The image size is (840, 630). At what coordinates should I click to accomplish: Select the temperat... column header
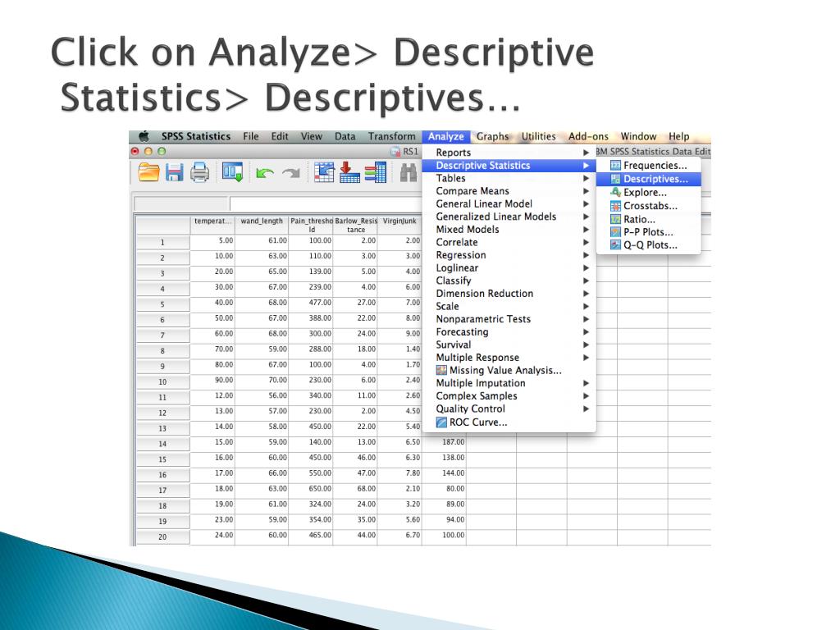212,225
